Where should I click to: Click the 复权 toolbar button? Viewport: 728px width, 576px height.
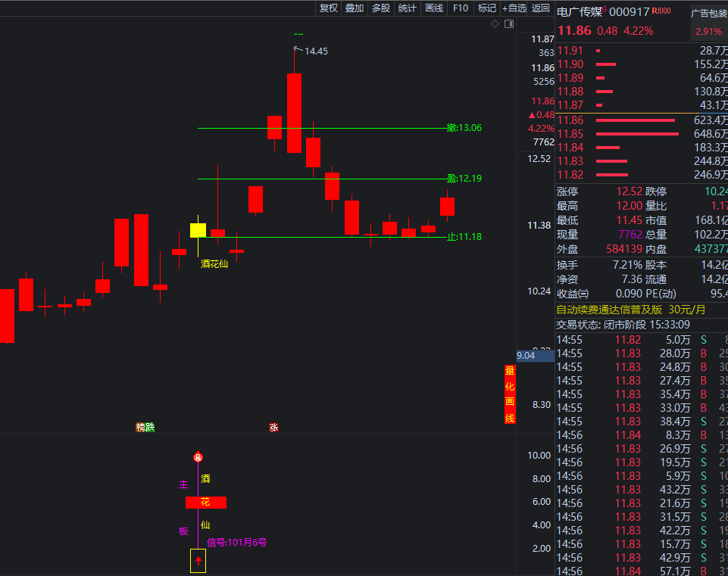tap(328, 8)
